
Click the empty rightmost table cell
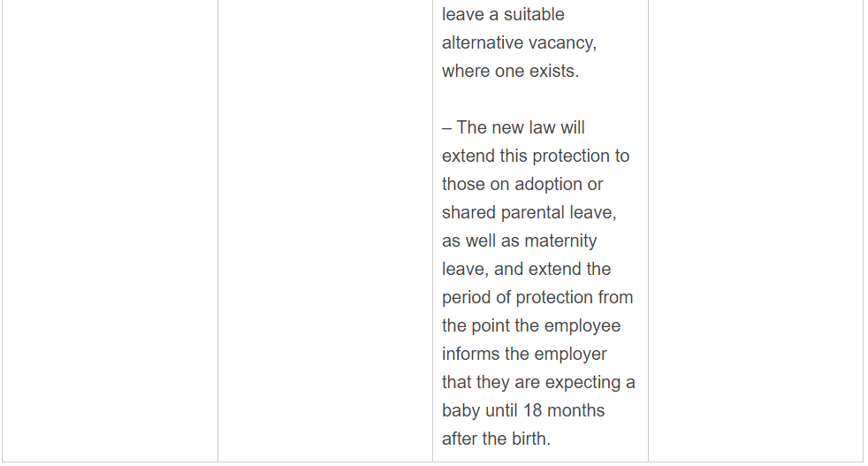click(755, 230)
